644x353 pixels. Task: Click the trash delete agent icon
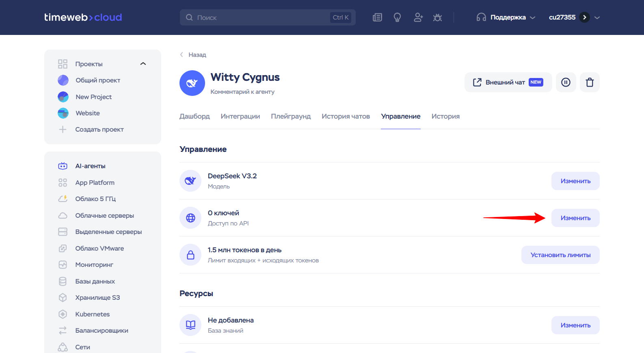click(590, 82)
